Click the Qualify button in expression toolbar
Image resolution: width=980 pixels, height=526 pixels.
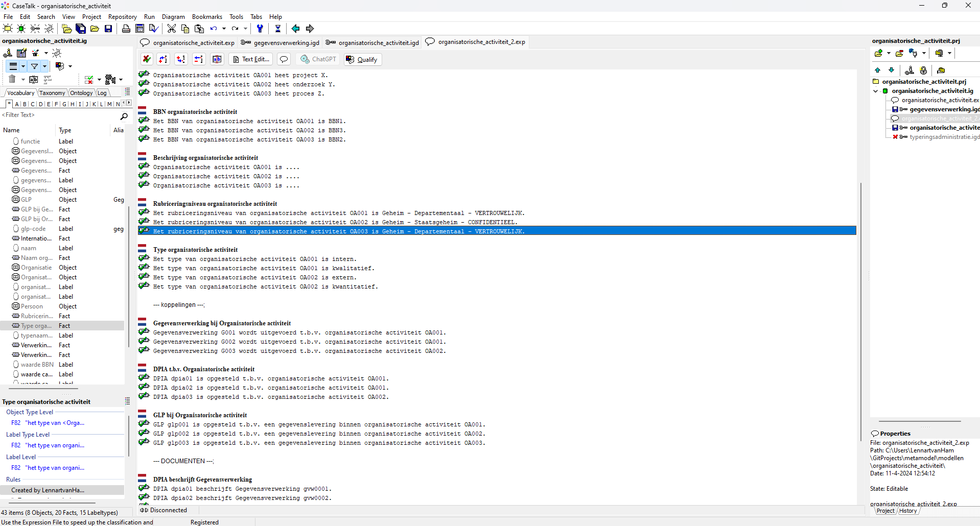(362, 59)
